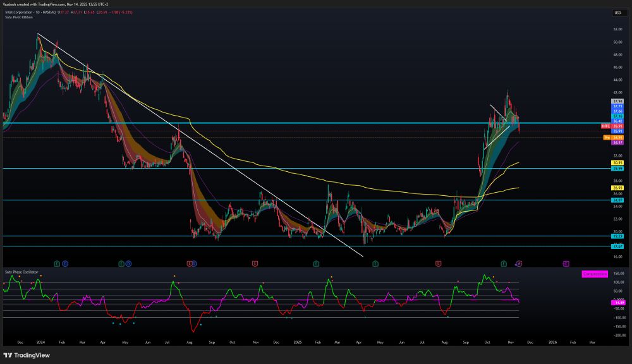This screenshot has width=632, height=364.
Task: Click the late October 2024 red earnings marker
Action: [x=255, y=264]
